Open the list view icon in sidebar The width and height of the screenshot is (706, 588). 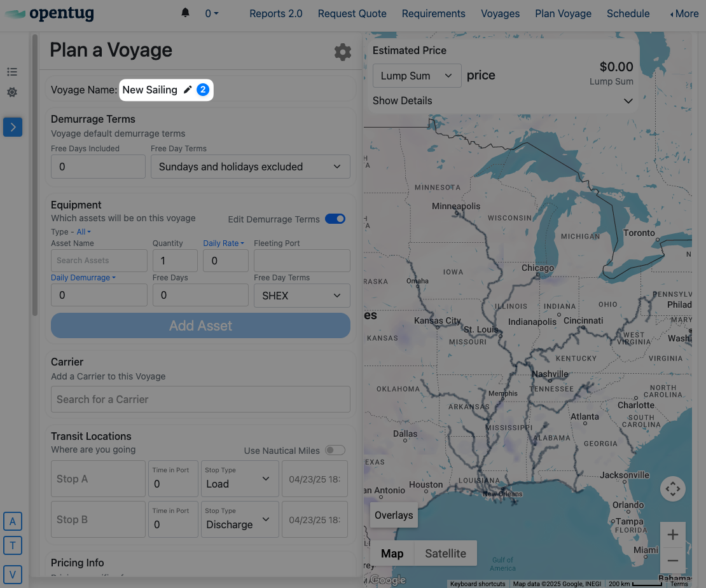[12, 72]
